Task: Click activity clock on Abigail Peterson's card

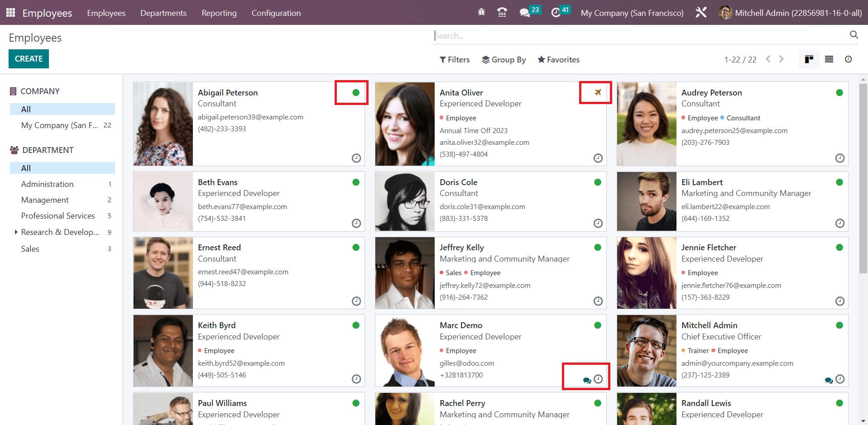Action: pos(356,158)
